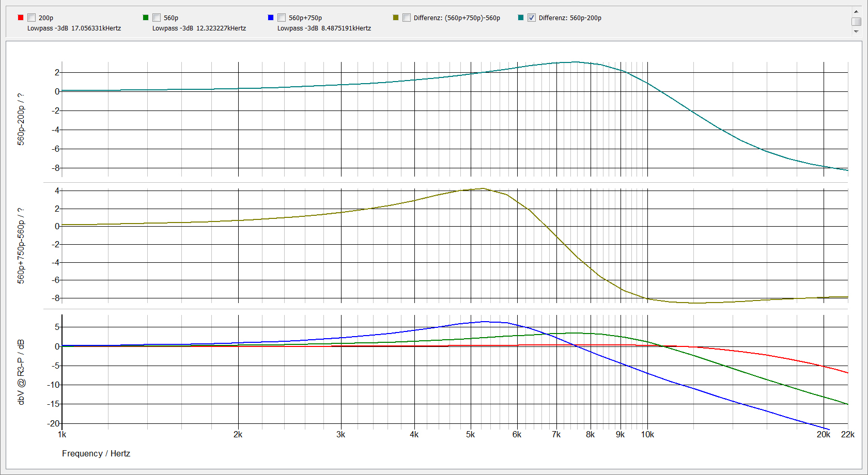Tick the Differenz: (560p+750p)-560p checkbox
The width and height of the screenshot is (868, 475).
407,18
